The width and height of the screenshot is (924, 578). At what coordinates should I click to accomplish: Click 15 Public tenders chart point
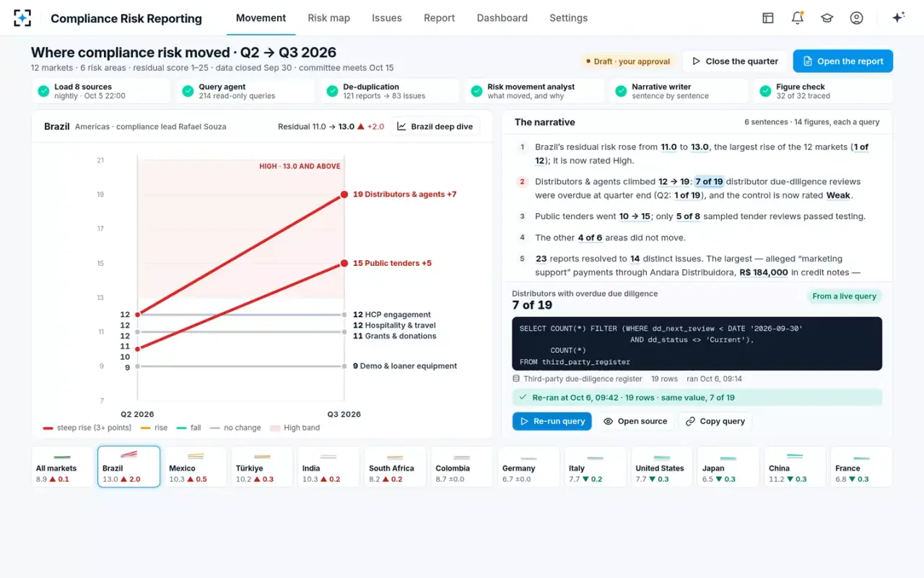[x=345, y=264]
